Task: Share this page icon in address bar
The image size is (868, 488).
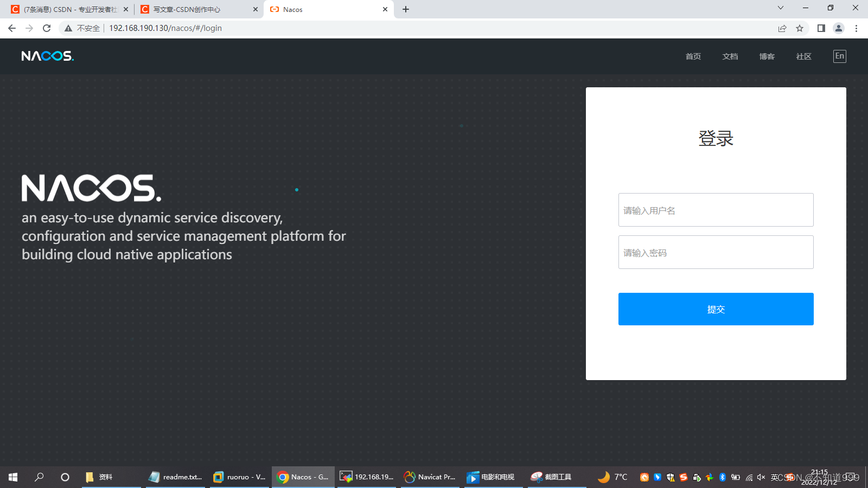Action: coord(782,28)
